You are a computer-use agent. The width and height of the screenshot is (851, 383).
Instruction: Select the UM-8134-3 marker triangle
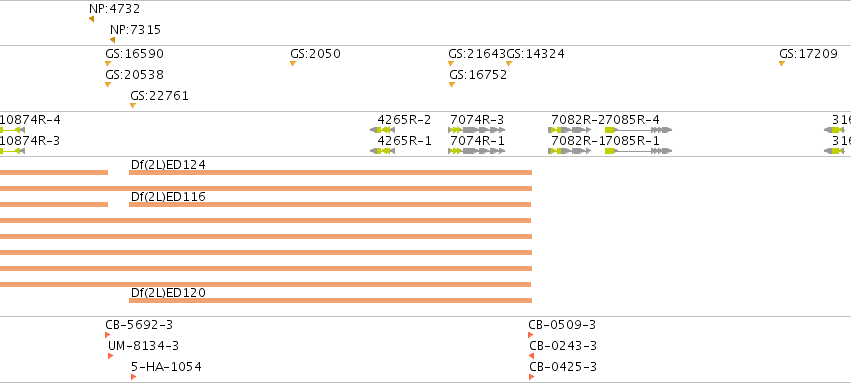point(110,356)
